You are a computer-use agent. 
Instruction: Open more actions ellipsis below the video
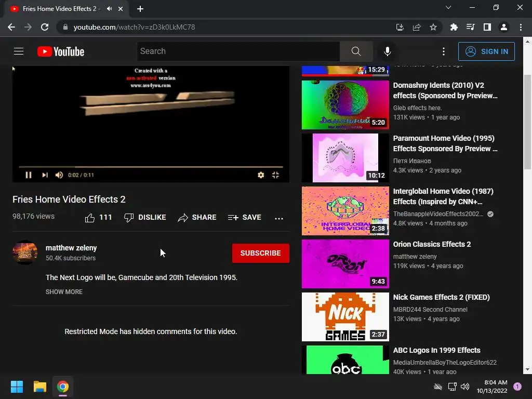(x=279, y=218)
